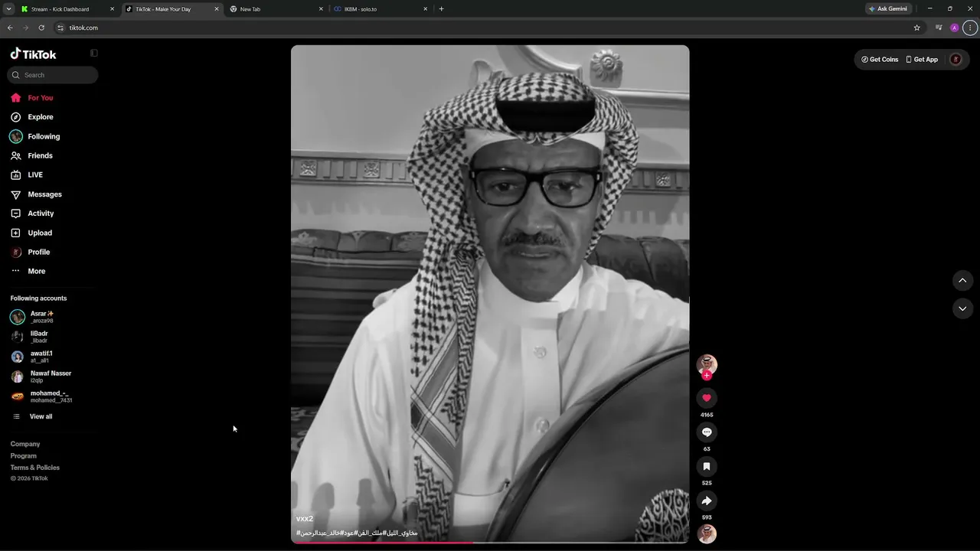Open the mohamed_-_ following account
Screen dimensions: 980x551
click(x=41, y=396)
